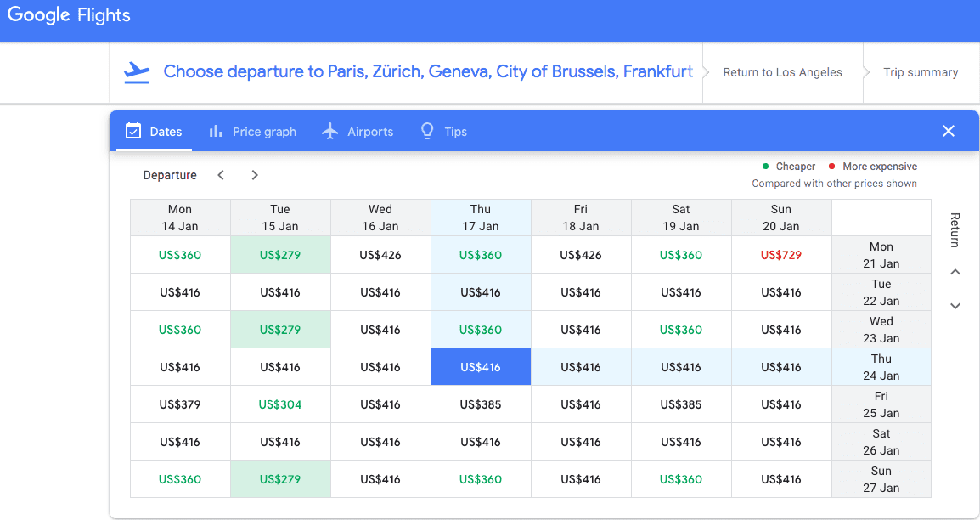
Task: Select Thu 17 Jan column header
Action: 481,218
